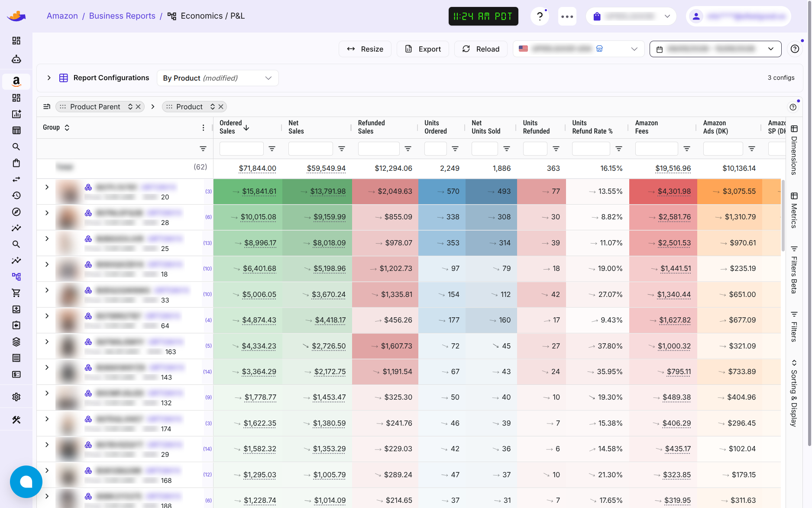
Task: Open the Sorting & Display side tab
Action: coord(794,393)
